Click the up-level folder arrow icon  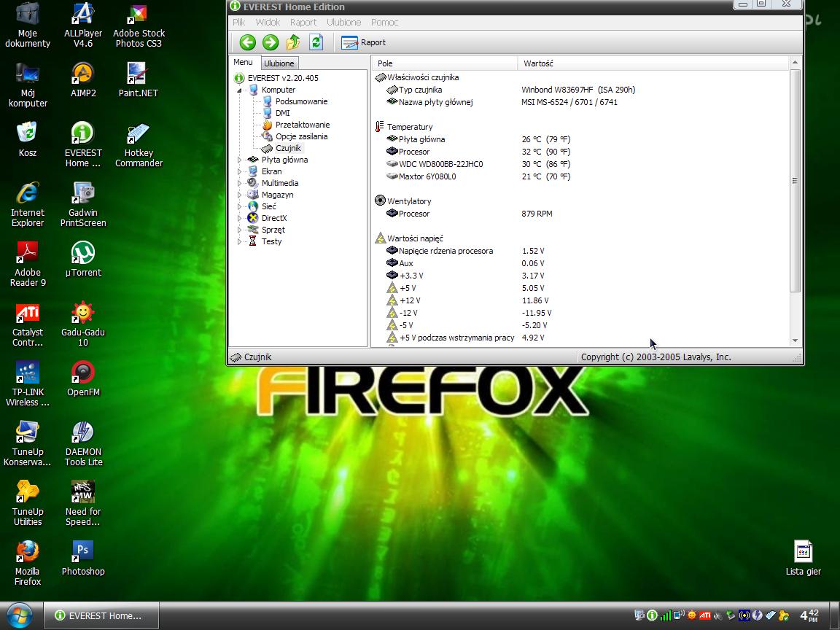click(x=293, y=42)
